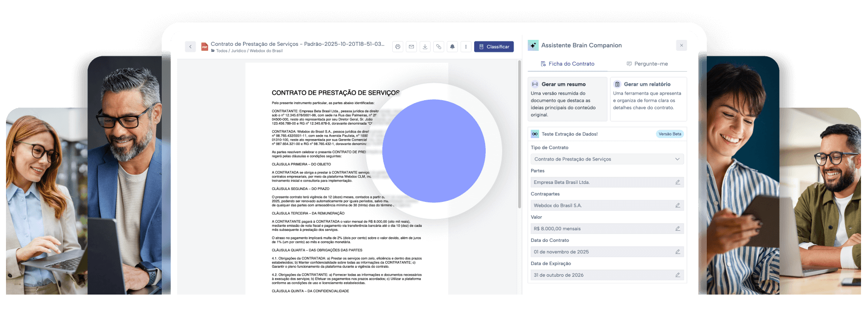Click the CLÁUSULA PRIMEIRA – DO OBJETO heading

tap(301, 164)
